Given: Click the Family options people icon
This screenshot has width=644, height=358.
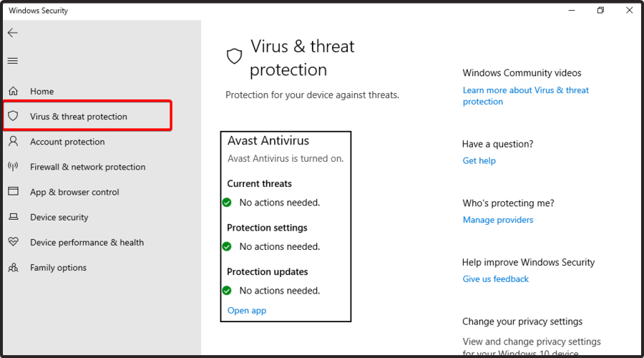Looking at the screenshot, I should [13, 268].
